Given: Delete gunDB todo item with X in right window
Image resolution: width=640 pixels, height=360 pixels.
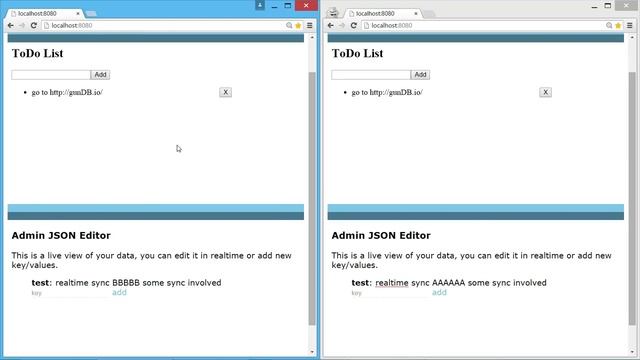Looking at the screenshot, I should [545, 92].
